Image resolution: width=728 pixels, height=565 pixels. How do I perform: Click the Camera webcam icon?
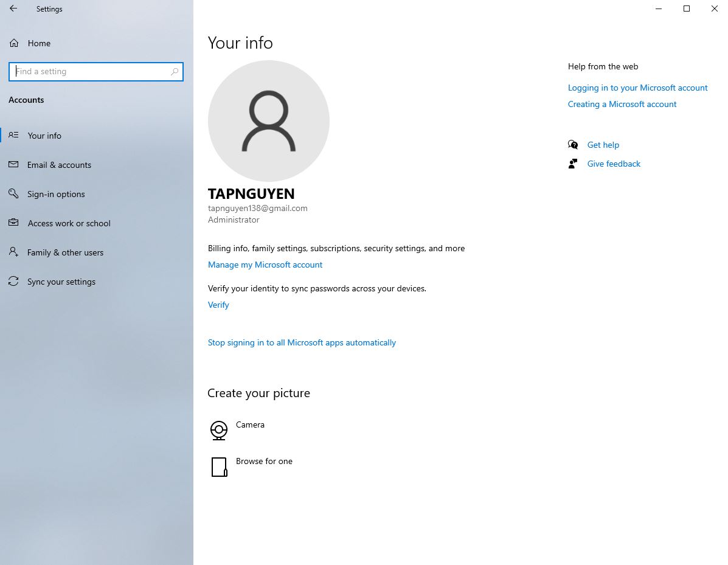tap(218, 430)
